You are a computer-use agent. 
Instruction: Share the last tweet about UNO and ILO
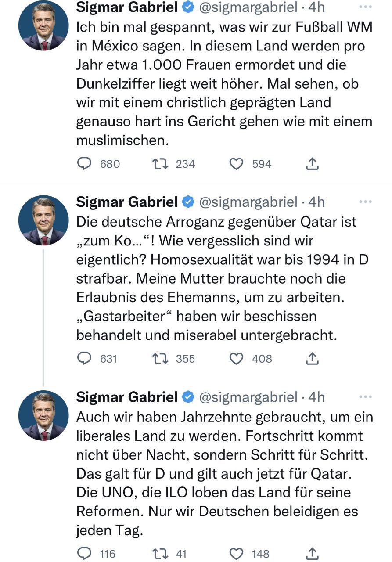pos(312,553)
